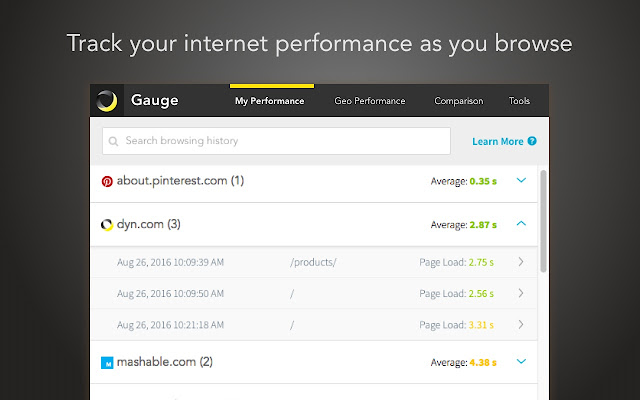Click the search magnifier icon
This screenshot has width=640, height=400.
coord(113,141)
